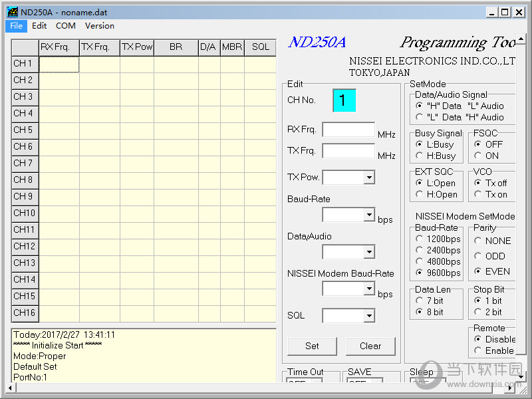Click the vertical scrollbar down arrow
The width and height of the screenshot is (532, 399).
[521, 376]
